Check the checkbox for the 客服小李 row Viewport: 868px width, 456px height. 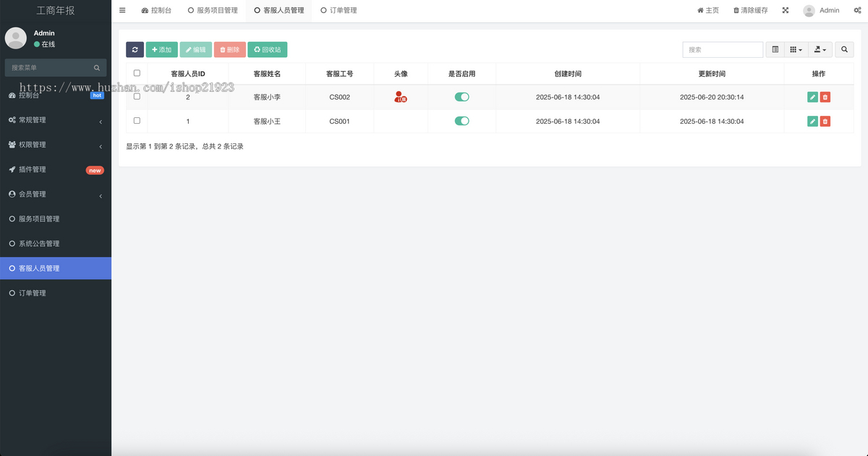point(137,96)
